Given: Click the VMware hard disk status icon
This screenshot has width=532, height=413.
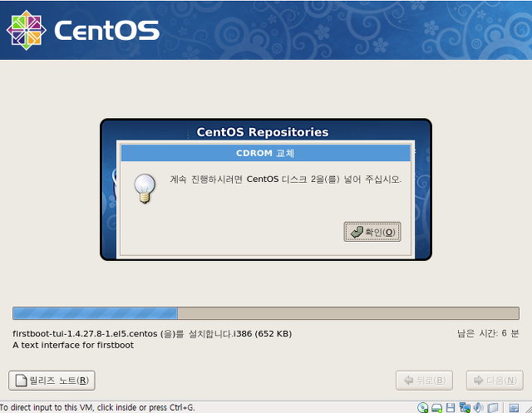Looking at the screenshot, I should coord(436,408).
